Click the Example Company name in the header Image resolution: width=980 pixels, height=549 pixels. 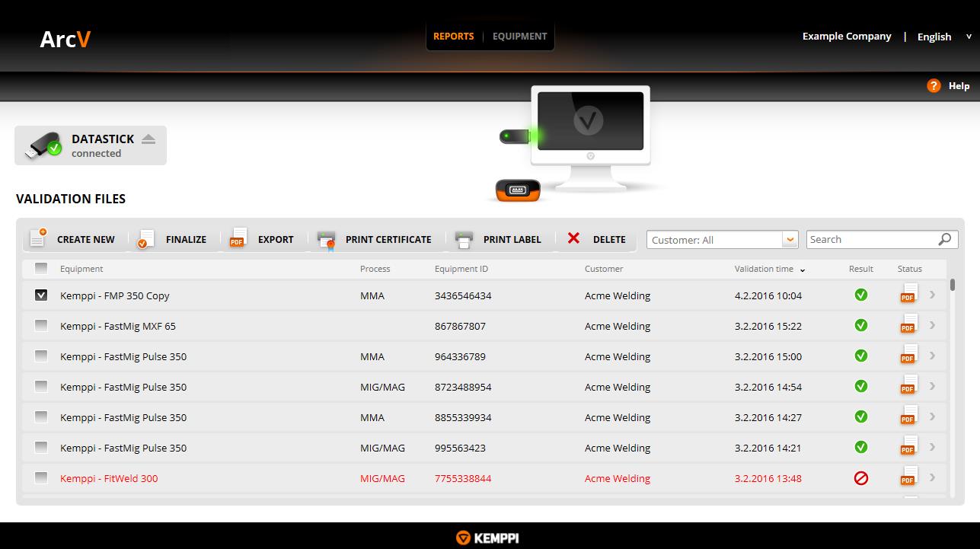[x=847, y=36]
